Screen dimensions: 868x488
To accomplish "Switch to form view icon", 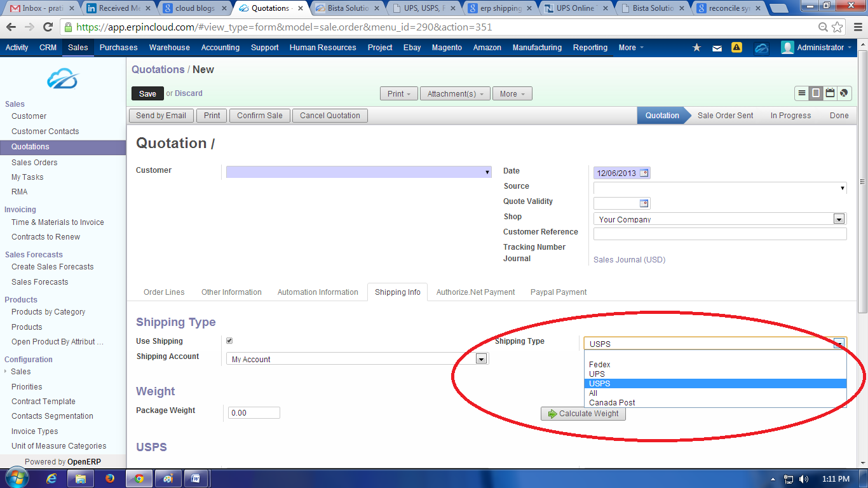I will point(816,93).
